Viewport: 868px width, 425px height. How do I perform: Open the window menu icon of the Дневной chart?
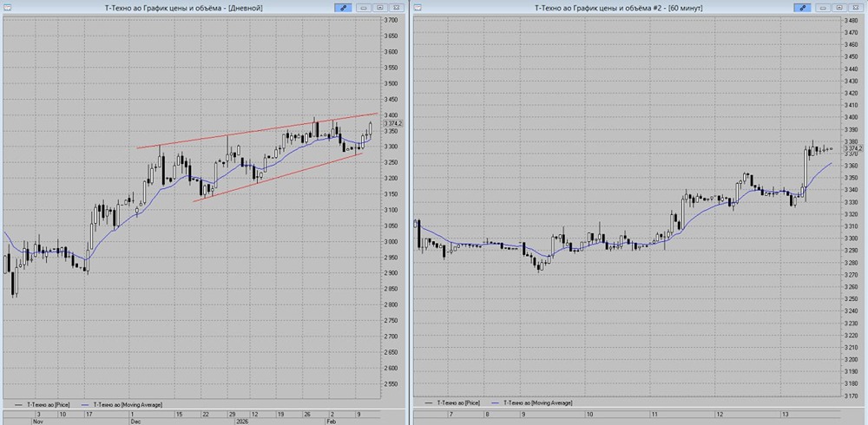coord(7,8)
